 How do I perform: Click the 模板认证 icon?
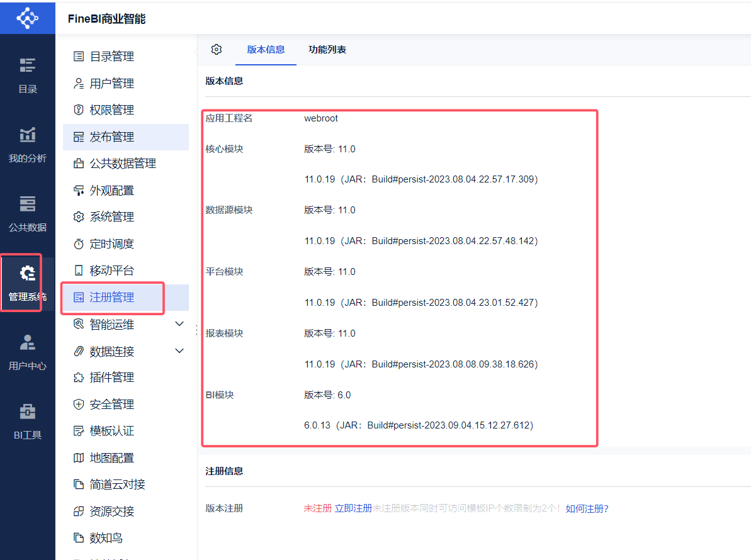[79, 431]
